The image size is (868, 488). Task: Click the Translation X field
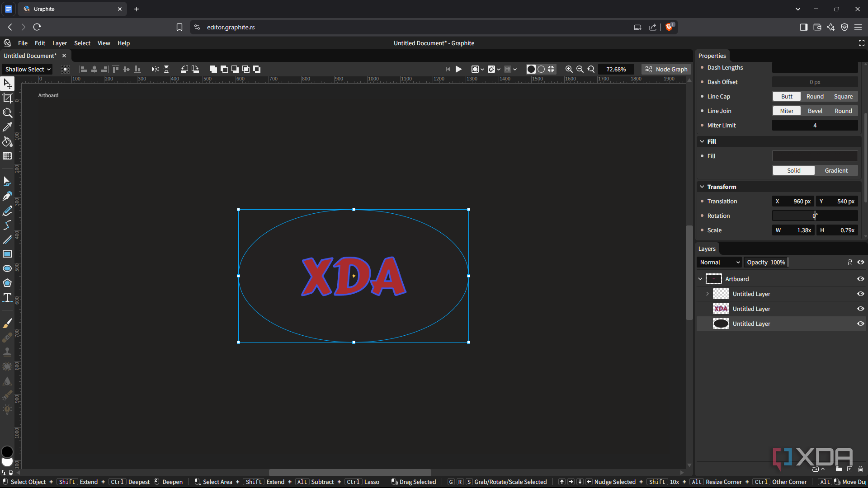coord(793,201)
